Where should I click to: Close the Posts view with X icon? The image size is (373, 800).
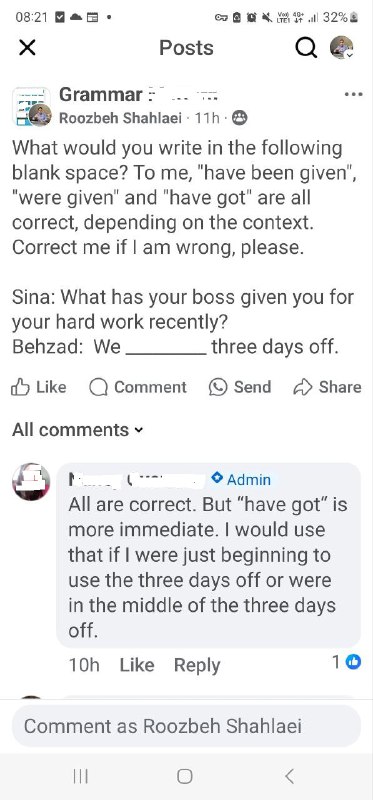[27, 48]
